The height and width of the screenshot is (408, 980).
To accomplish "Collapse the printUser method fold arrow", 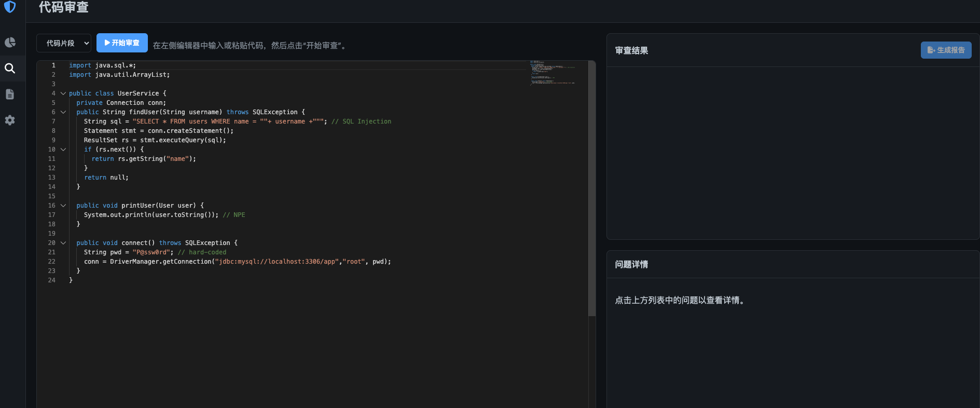I will coord(63,206).
